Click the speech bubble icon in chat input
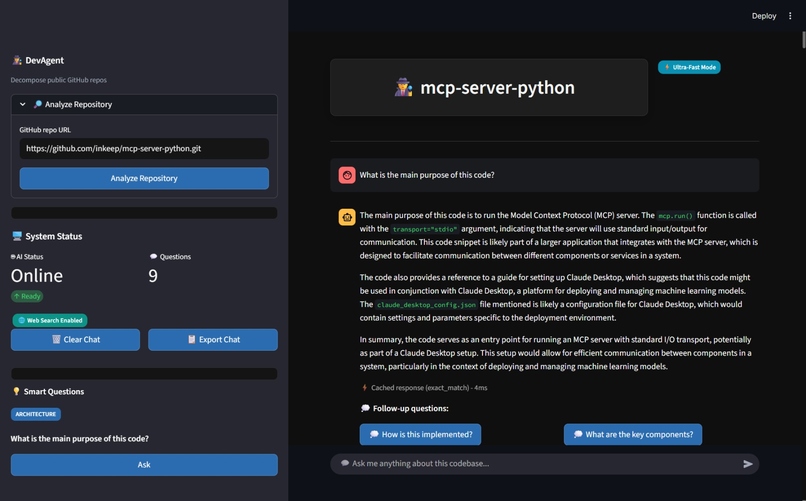This screenshot has height=501, width=806. click(x=345, y=463)
